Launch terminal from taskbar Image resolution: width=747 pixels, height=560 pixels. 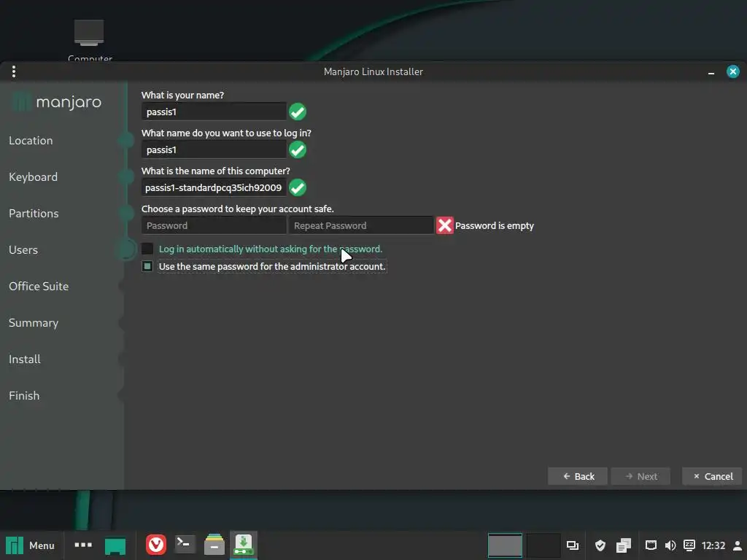click(185, 544)
